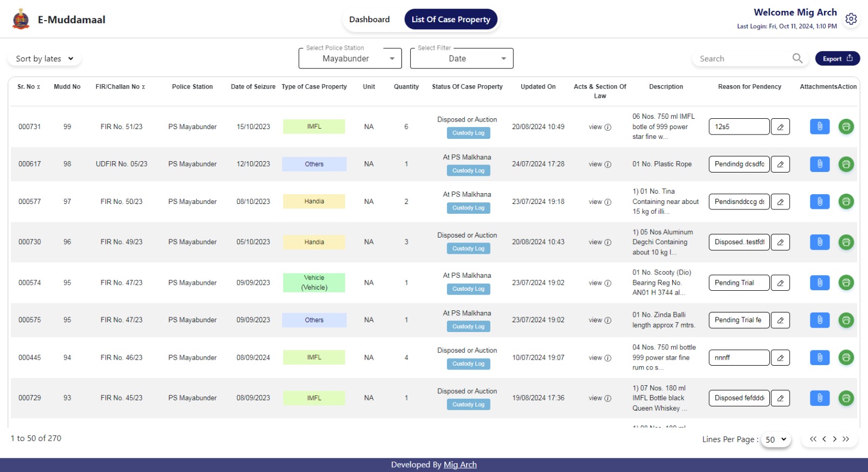The height and width of the screenshot is (472, 868).
Task: Print record for Sr. No 000730
Action: point(846,242)
